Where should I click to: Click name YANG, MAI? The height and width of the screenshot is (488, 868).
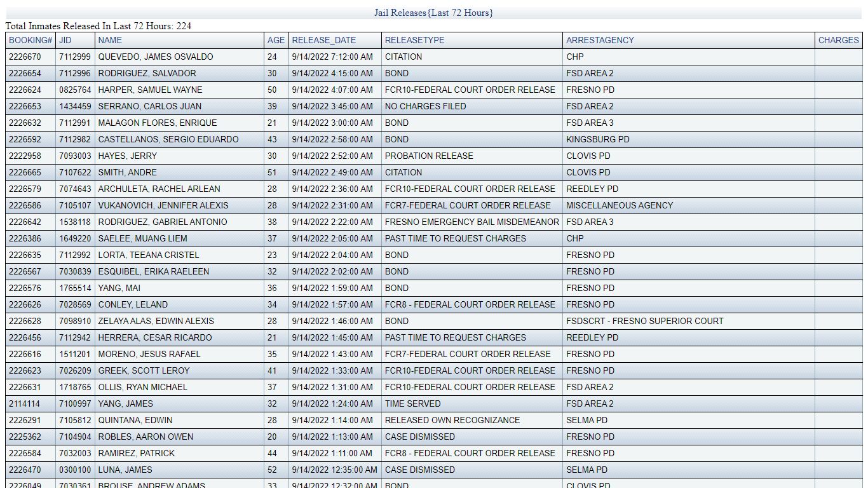click(119, 288)
